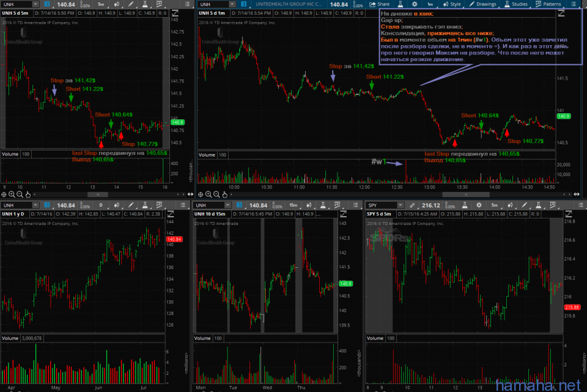This screenshot has height=392, width=587.
Task: Open chart style icon in UNH 15m chart
Action: 309,205
